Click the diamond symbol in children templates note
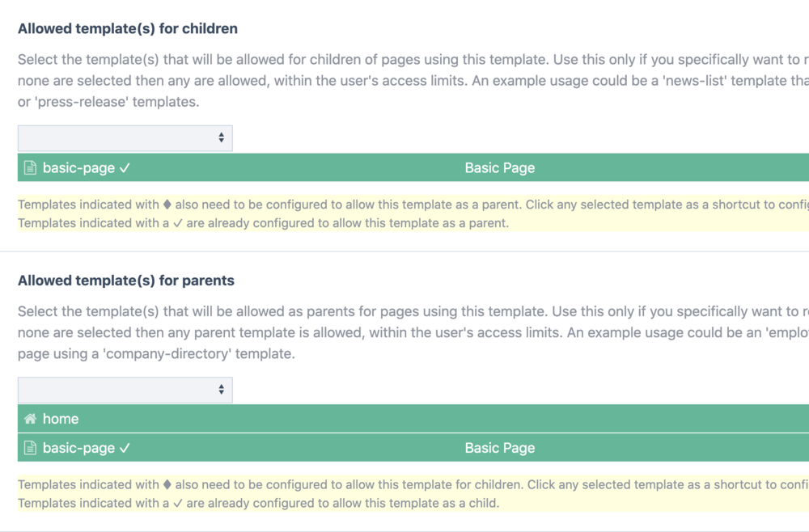 click(167, 205)
